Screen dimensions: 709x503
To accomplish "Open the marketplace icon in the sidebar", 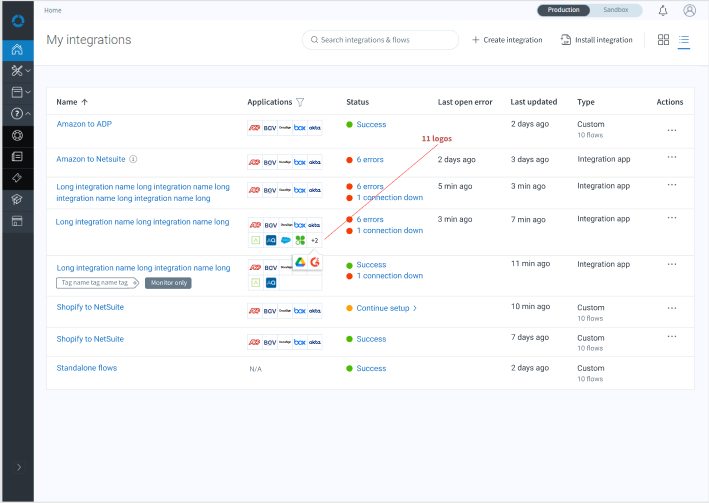I will click(16, 220).
